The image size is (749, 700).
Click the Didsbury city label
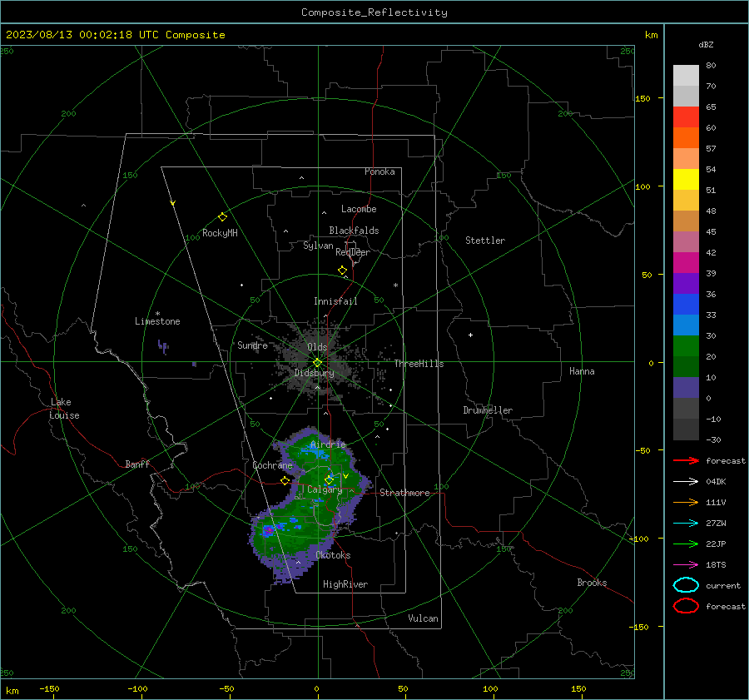[x=314, y=373]
